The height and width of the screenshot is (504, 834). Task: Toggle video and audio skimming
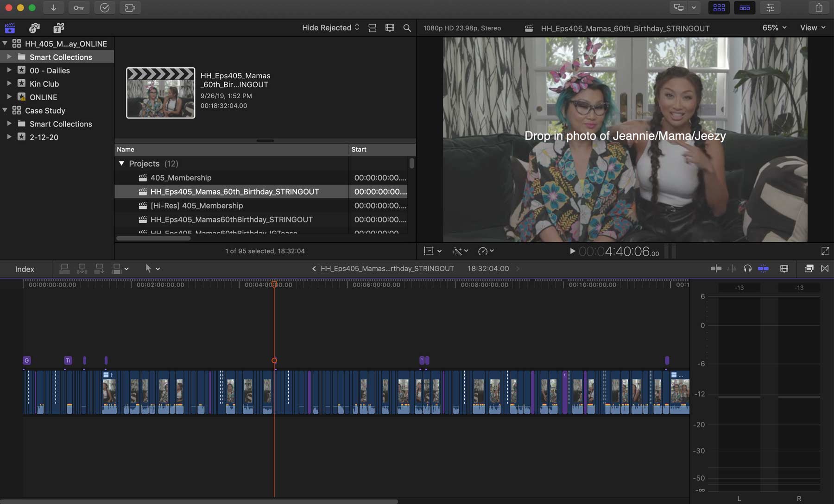tap(716, 269)
